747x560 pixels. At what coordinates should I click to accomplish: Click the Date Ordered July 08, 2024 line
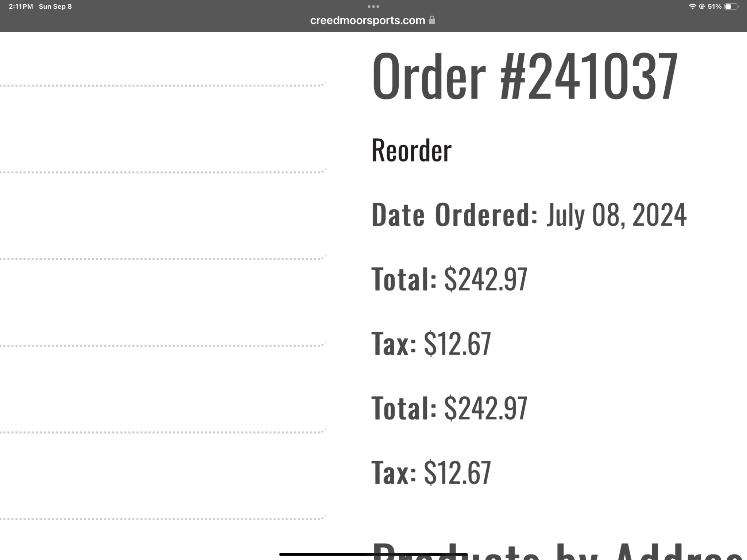(x=529, y=215)
